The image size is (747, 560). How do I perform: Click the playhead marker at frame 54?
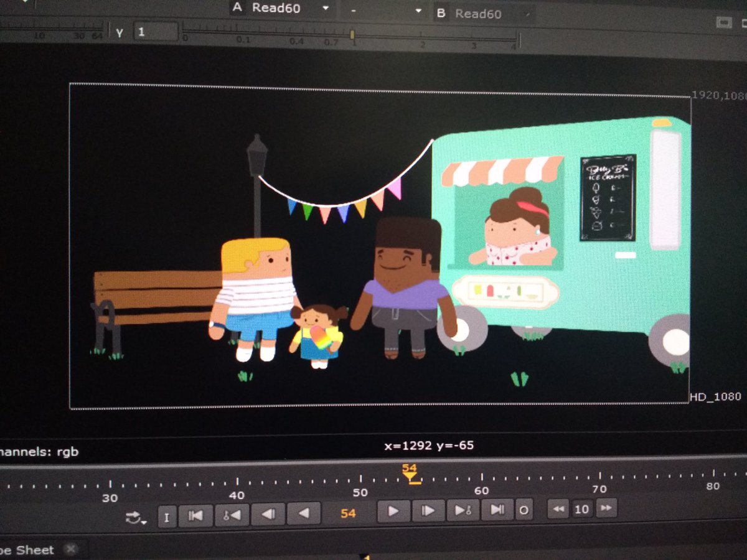(410, 476)
